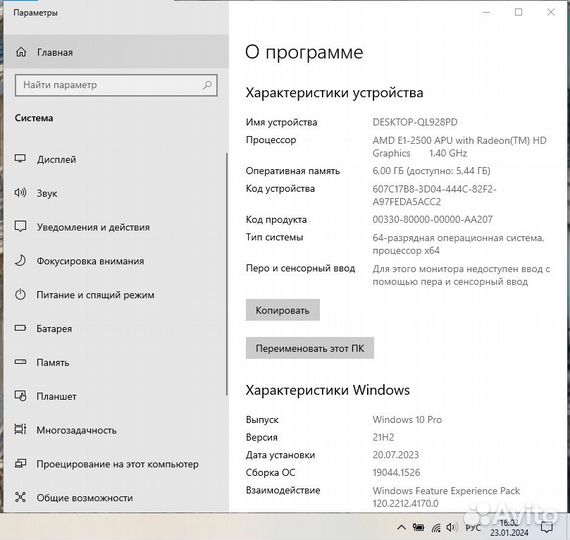Switch input language РУС

(x=473, y=527)
